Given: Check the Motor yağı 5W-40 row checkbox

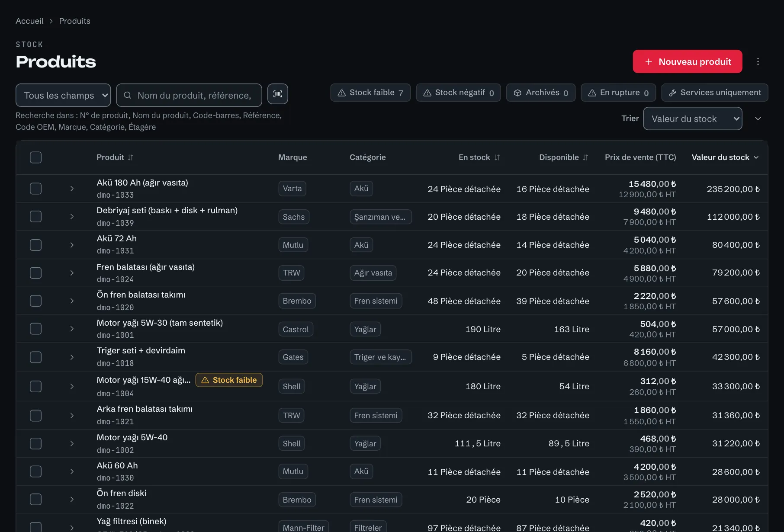Looking at the screenshot, I should pos(35,443).
